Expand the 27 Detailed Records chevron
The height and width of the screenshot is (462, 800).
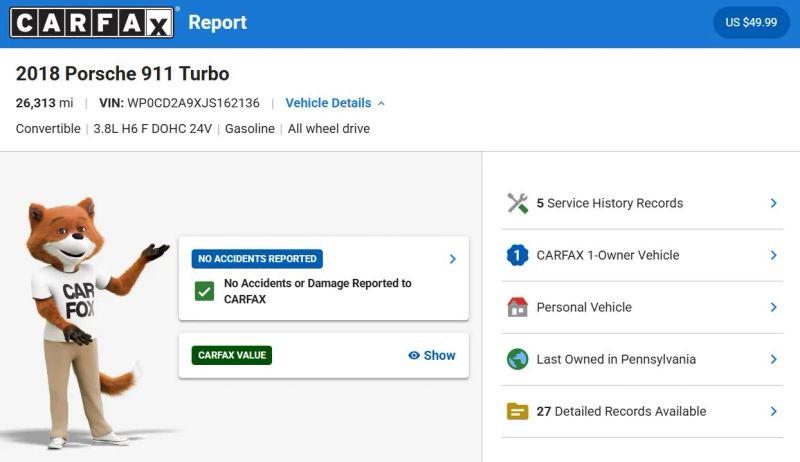(773, 411)
